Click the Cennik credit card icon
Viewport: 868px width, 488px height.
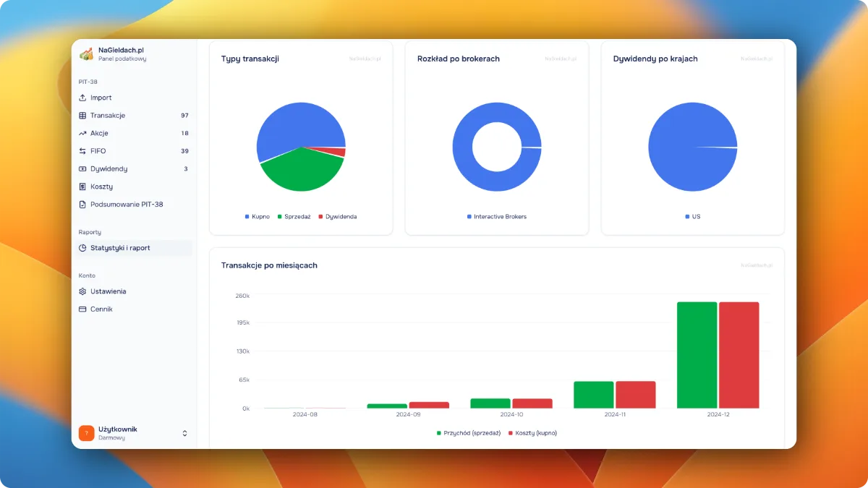pyautogui.click(x=82, y=309)
